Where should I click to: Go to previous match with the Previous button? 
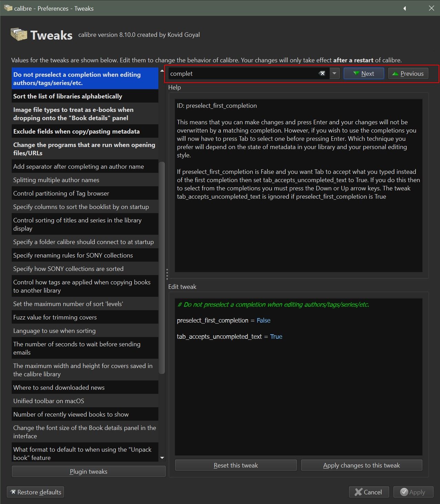[x=408, y=73]
